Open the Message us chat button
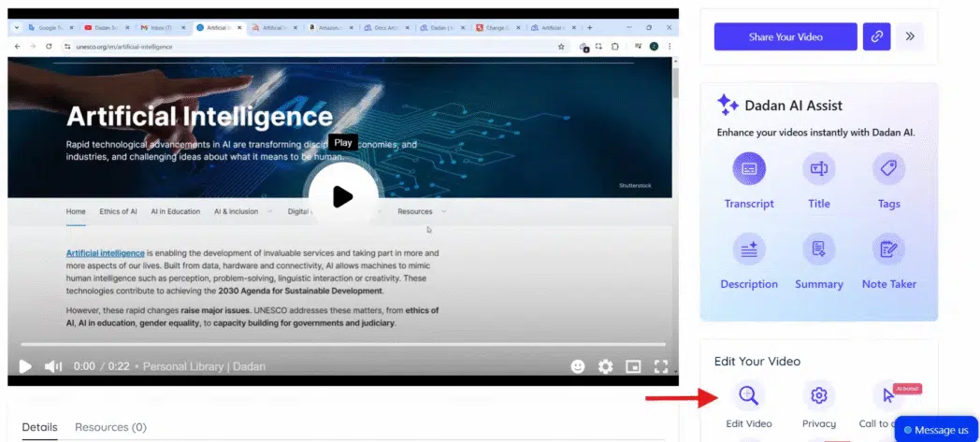980x442 pixels. [x=936, y=430]
